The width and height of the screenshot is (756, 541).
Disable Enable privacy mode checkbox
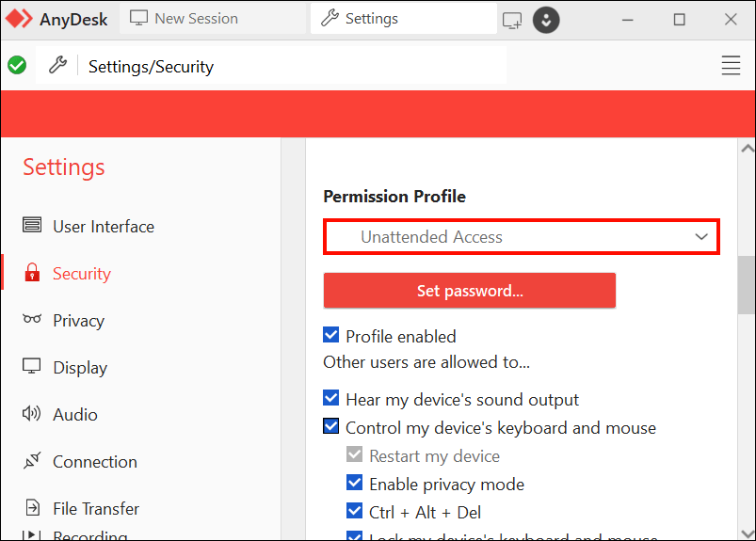coord(355,484)
